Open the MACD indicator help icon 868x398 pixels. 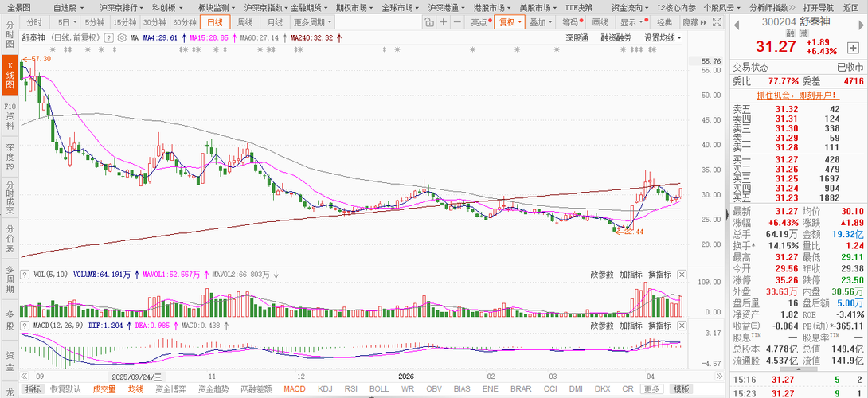tap(25, 326)
